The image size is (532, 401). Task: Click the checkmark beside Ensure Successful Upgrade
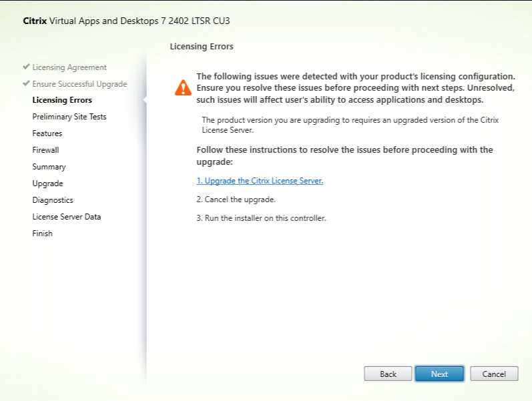click(26, 83)
